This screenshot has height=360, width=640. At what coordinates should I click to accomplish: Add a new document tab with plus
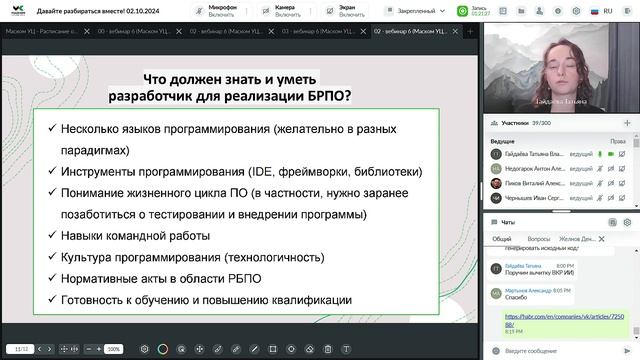pyautogui.click(x=470, y=31)
